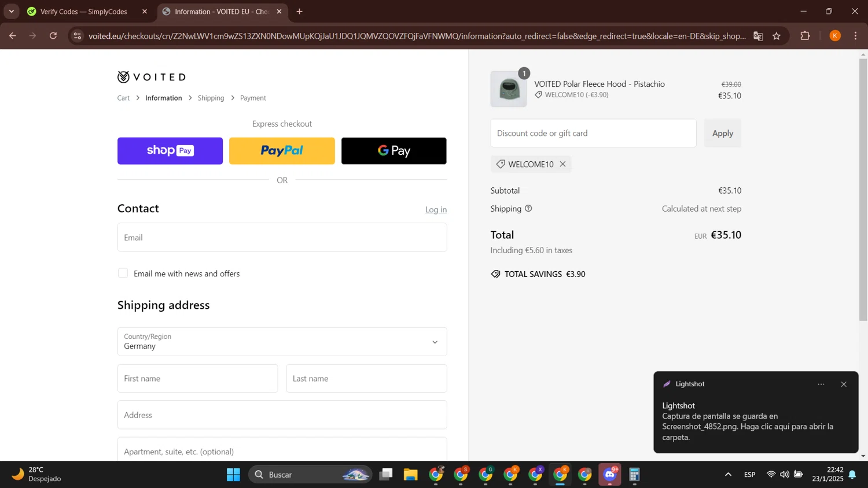Focus the Last name field
Viewport: 868px width, 488px height.
(x=366, y=379)
